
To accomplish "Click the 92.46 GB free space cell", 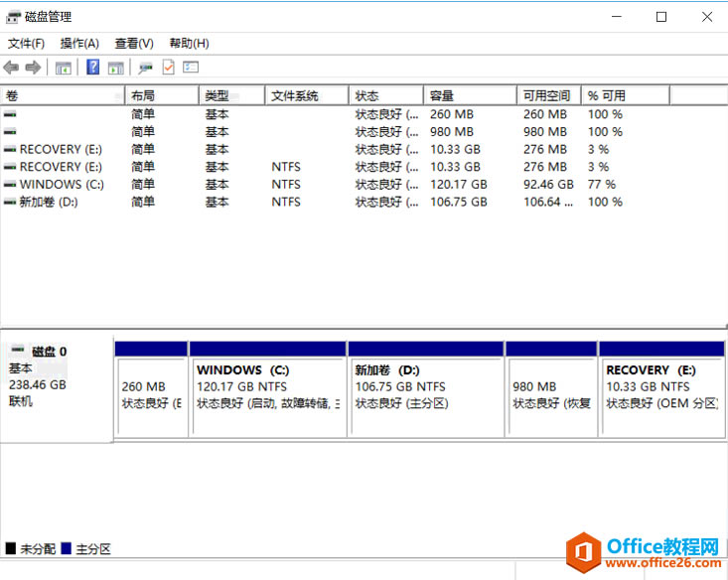I will coord(548,185).
